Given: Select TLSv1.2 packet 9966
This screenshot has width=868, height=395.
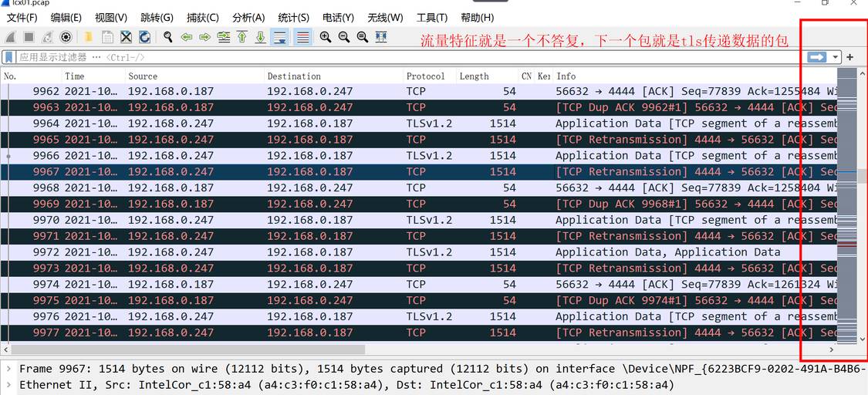Looking at the screenshot, I should (418, 156).
